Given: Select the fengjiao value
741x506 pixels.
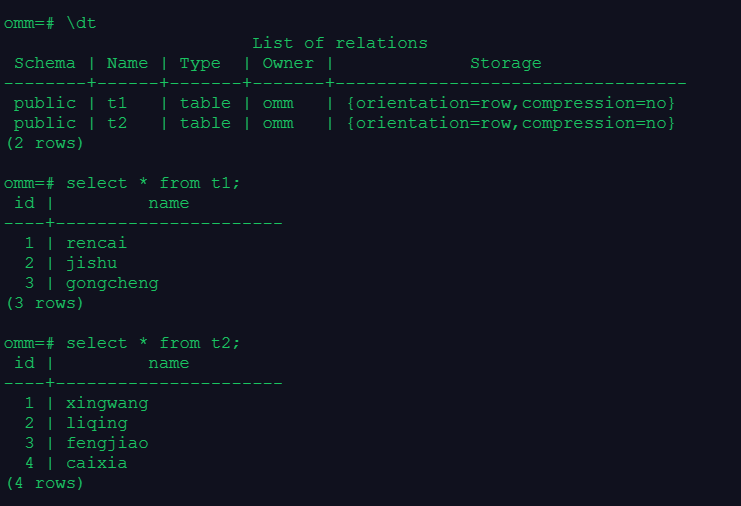Looking at the screenshot, I should click(x=107, y=443).
